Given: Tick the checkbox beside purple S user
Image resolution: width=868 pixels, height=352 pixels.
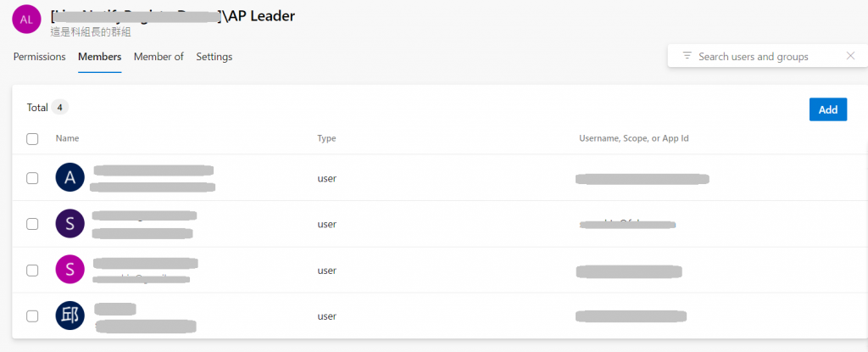Looking at the screenshot, I should pos(32,224).
